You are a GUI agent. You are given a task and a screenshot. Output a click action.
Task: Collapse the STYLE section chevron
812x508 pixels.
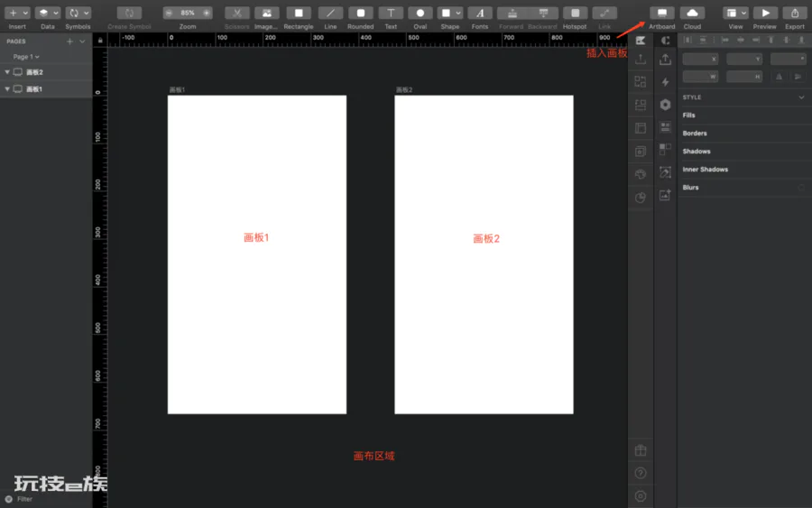coord(802,97)
